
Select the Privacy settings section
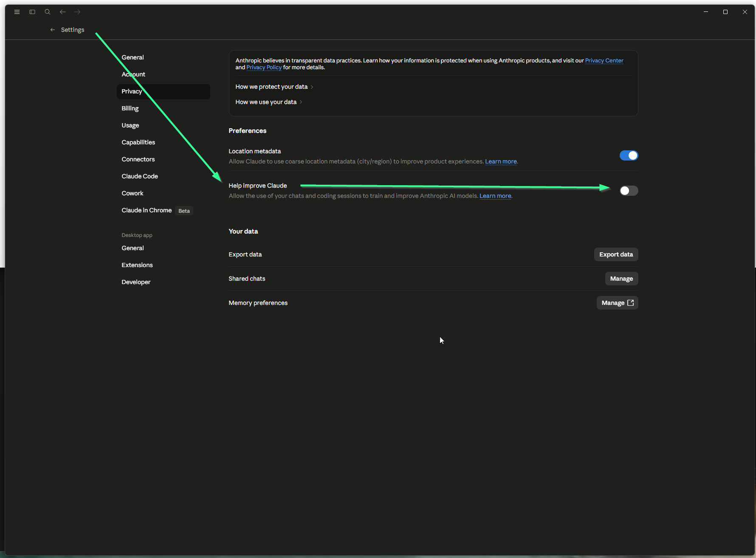coord(164,91)
